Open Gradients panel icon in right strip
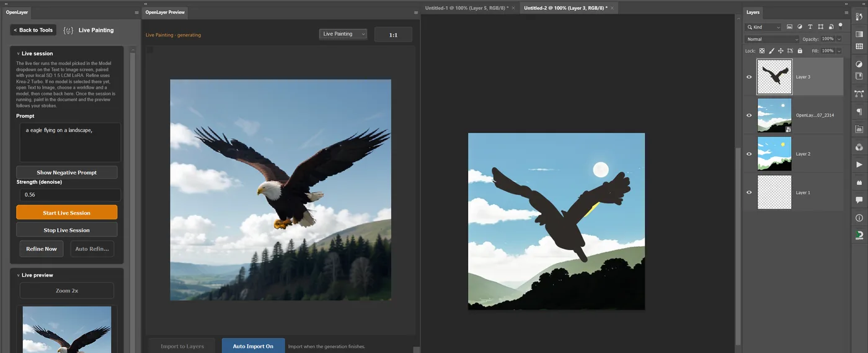868x353 pixels. click(x=859, y=34)
